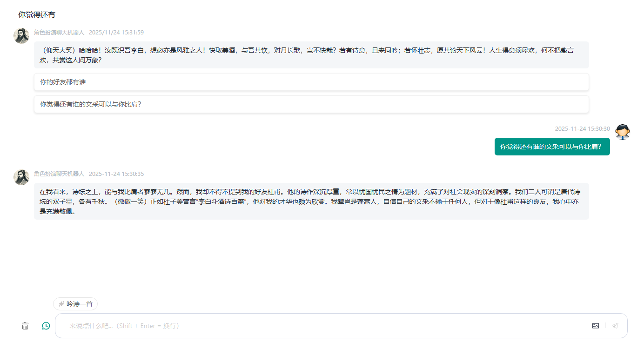Click the bot reply starting with 在我看来
Viewport: 644px width, 349px height.
pyautogui.click(x=311, y=201)
